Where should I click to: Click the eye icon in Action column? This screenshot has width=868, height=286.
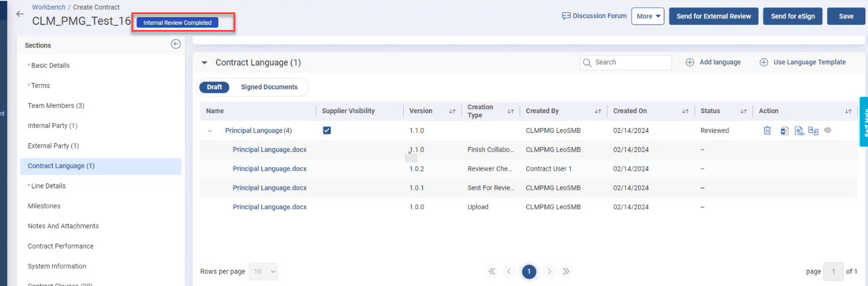(x=828, y=130)
